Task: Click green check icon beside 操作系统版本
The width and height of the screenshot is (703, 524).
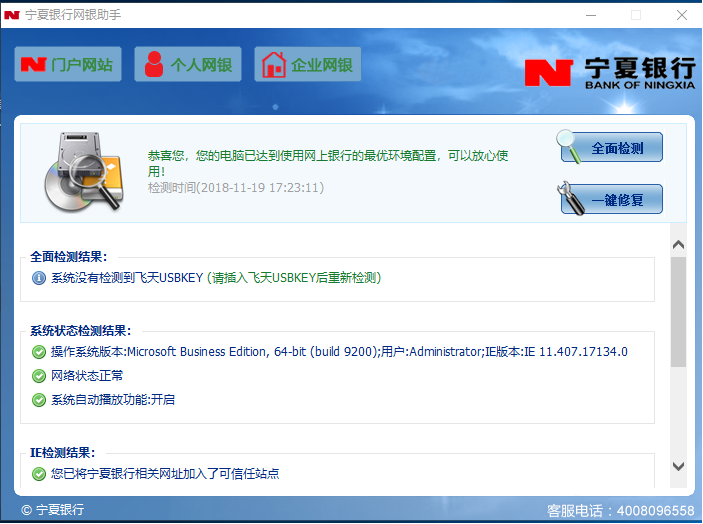Action: click(x=39, y=352)
